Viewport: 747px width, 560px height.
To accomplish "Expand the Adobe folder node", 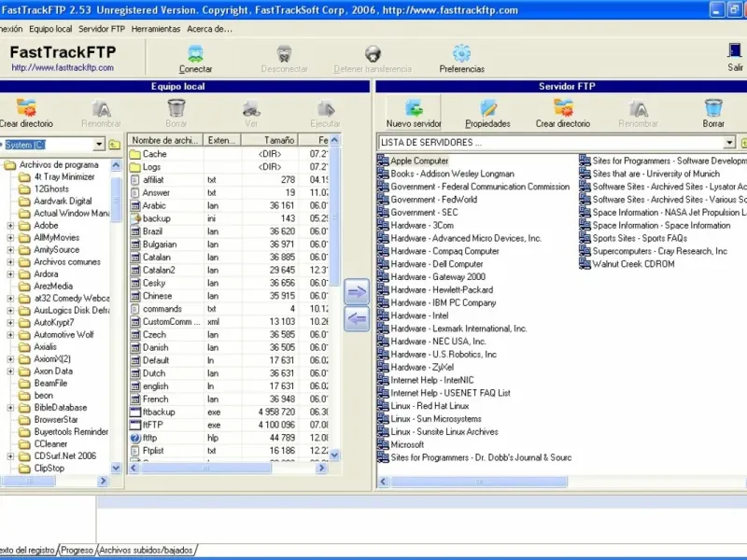I will coord(10,226).
